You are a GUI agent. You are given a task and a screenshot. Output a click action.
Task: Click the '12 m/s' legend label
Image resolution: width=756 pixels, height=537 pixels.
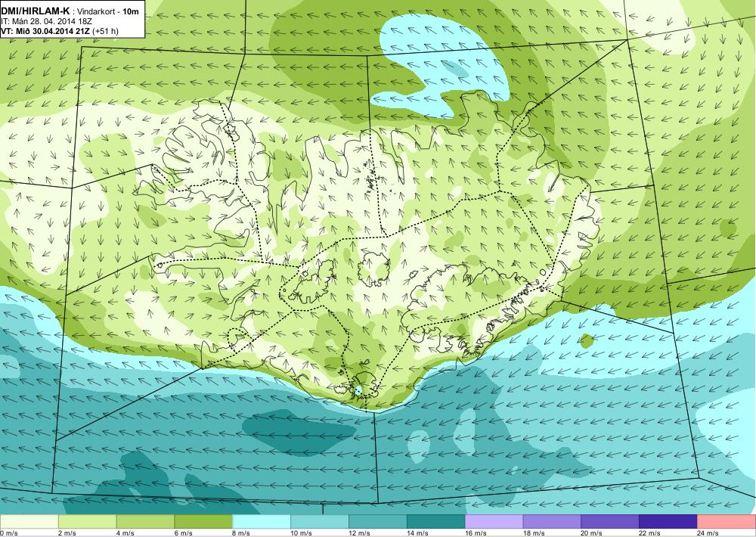click(360, 533)
